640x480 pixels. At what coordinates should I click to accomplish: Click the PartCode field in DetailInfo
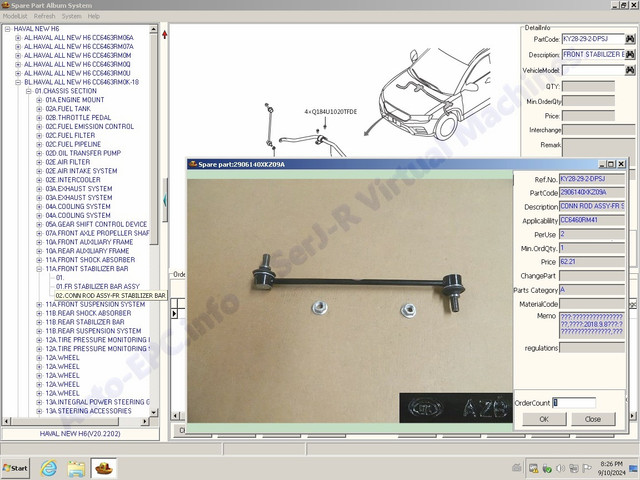point(593,39)
